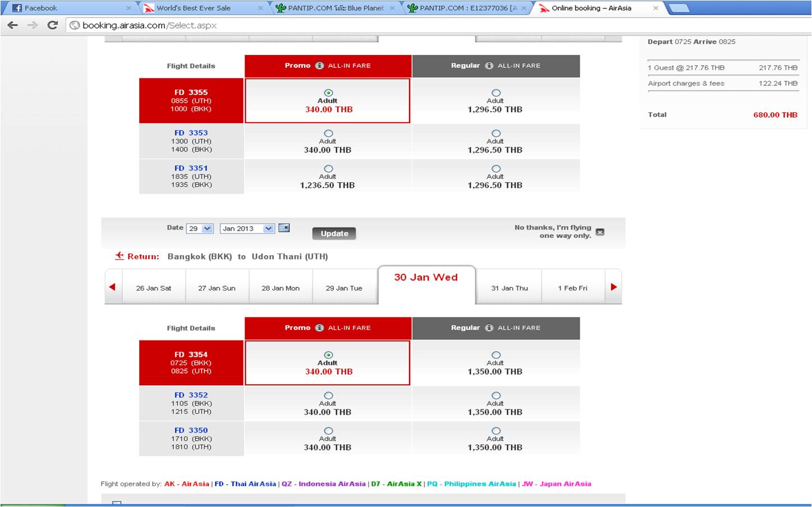Reload the page with the refresh icon
Image resolution: width=812 pixels, height=507 pixels.
[x=53, y=25]
